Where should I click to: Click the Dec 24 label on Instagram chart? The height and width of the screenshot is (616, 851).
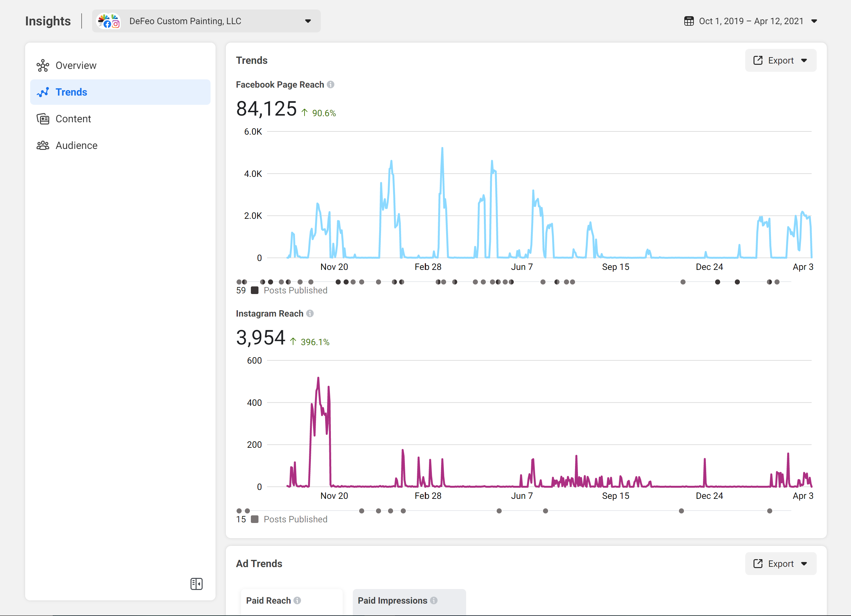pyautogui.click(x=709, y=496)
